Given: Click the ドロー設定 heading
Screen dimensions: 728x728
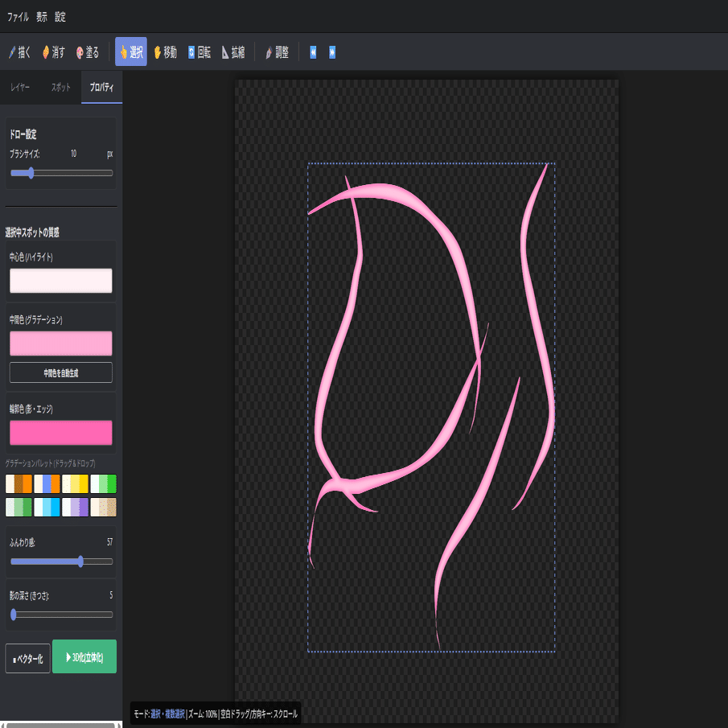Looking at the screenshot, I should (23, 134).
